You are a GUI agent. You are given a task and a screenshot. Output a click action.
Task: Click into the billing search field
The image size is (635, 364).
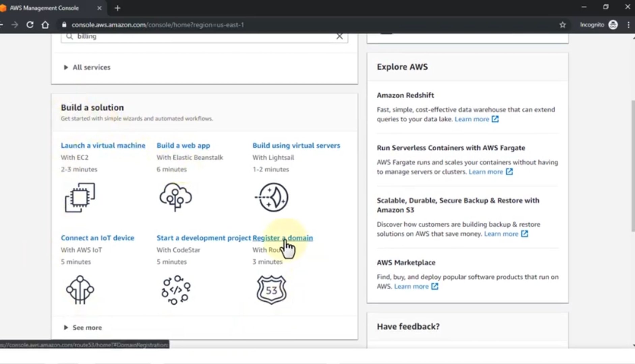tap(204, 36)
